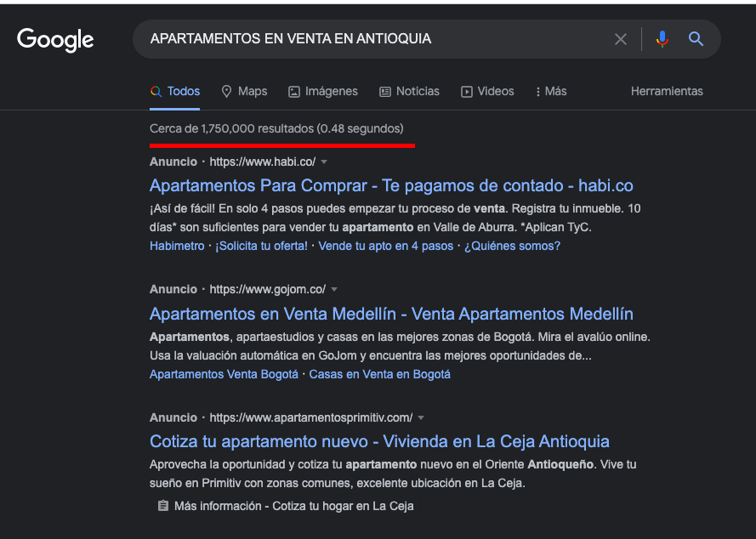Clear the search box with X icon
Image resolution: width=756 pixels, height=539 pixels.
621,39
